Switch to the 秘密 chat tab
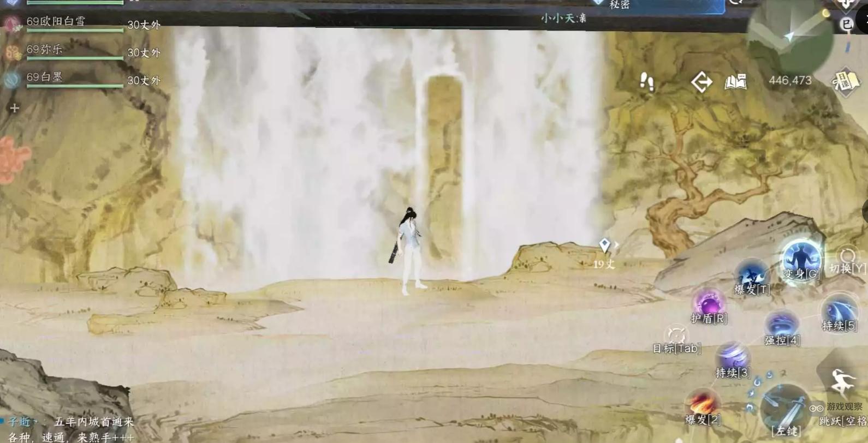 (620, 4)
